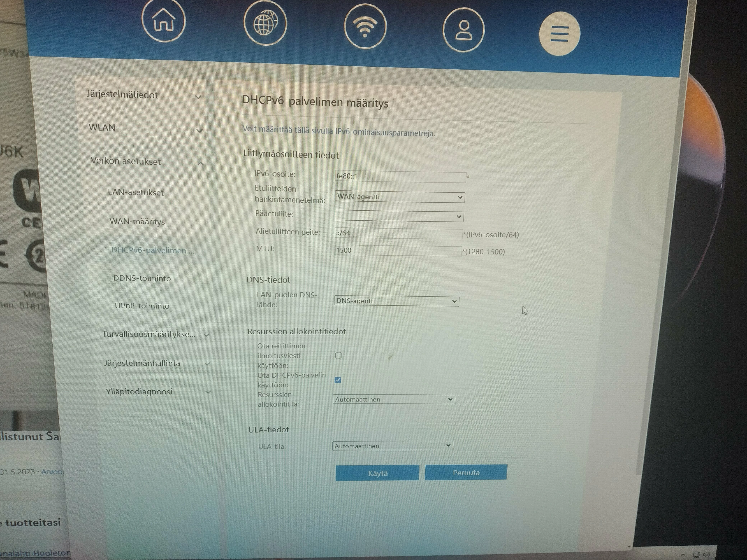Open the WAN-agentti prefix method dropdown
Viewport: 747px width, 560px height.
click(x=400, y=197)
